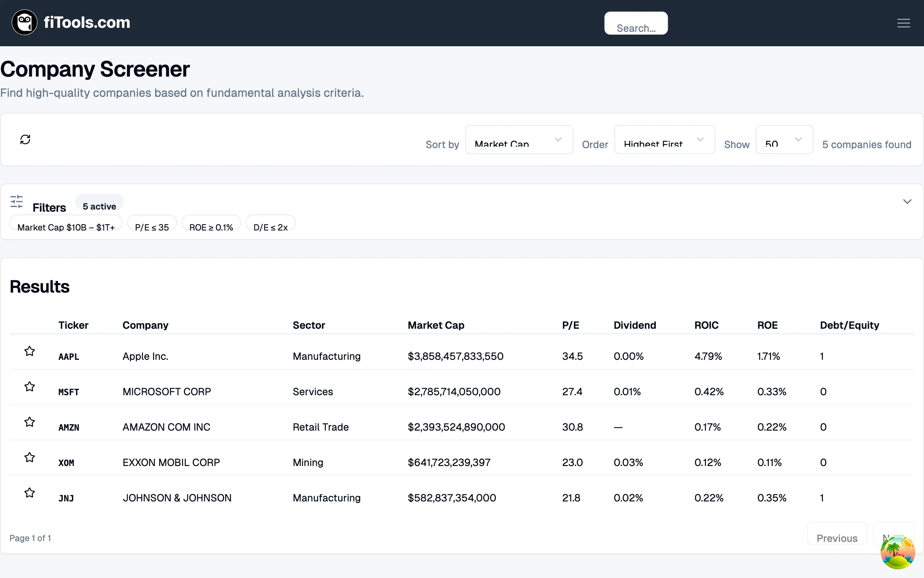Viewport: 924px width, 578px height.
Task: Open the beach island chat widget icon
Action: pos(898,552)
